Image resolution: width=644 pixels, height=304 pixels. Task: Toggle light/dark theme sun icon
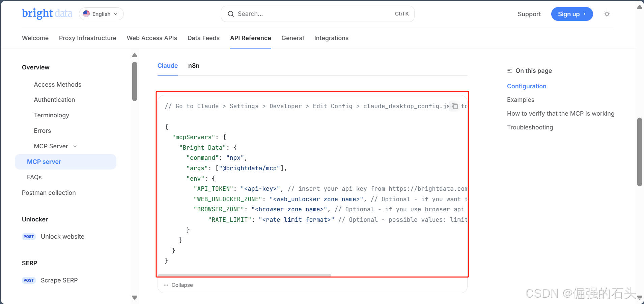pyautogui.click(x=607, y=14)
